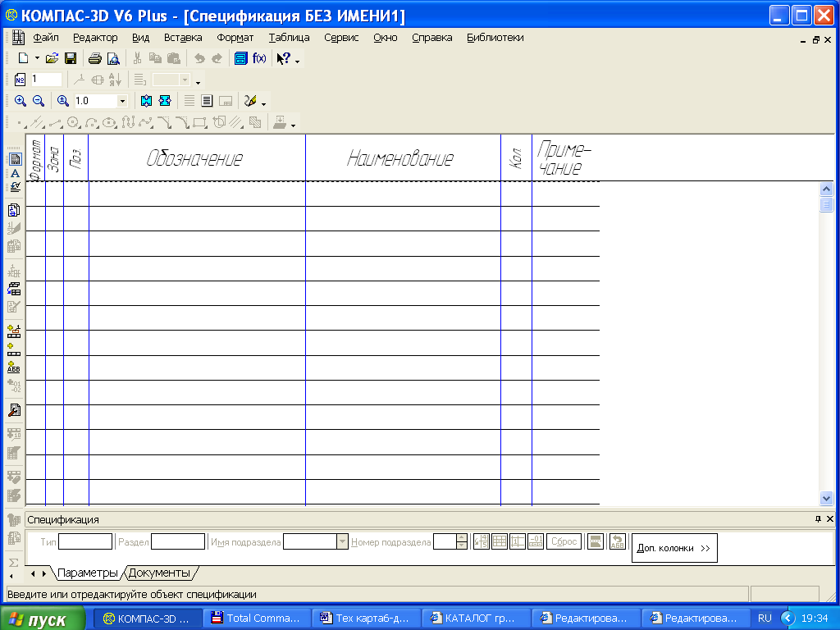Fit page width with blue arrows icon
The height and width of the screenshot is (630, 840).
click(164, 101)
